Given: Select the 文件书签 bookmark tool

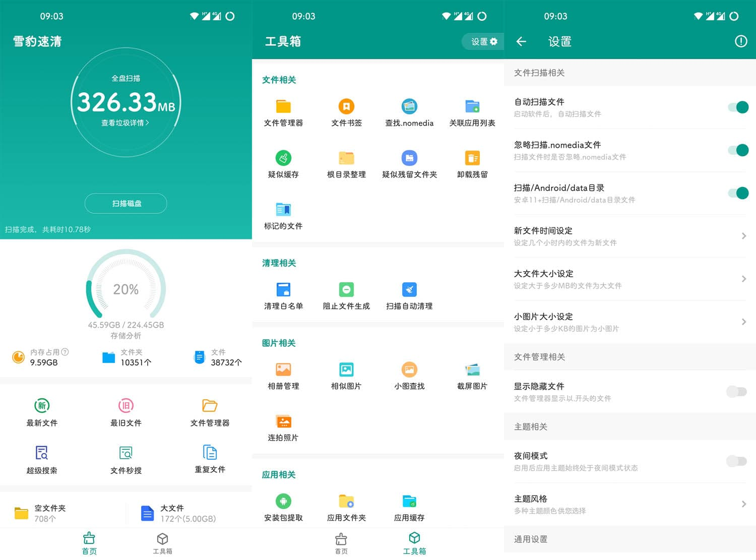Looking at the screenshot, I should click(x=346, y=113).
